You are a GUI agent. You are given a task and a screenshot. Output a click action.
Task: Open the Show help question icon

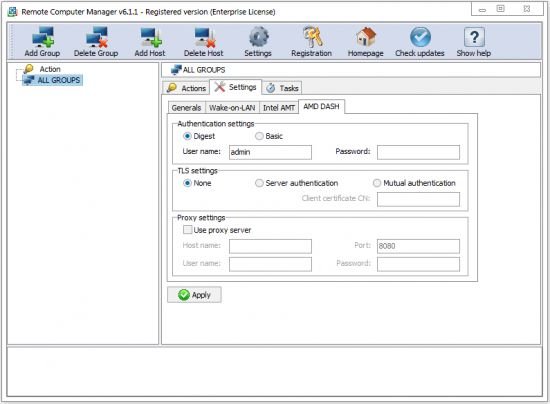click(x=474, y=37)
